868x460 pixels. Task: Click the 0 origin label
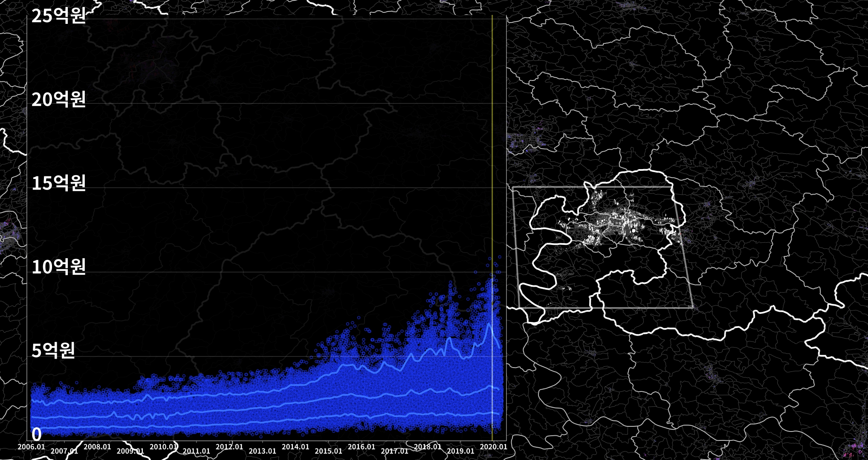tap(37, 434)
